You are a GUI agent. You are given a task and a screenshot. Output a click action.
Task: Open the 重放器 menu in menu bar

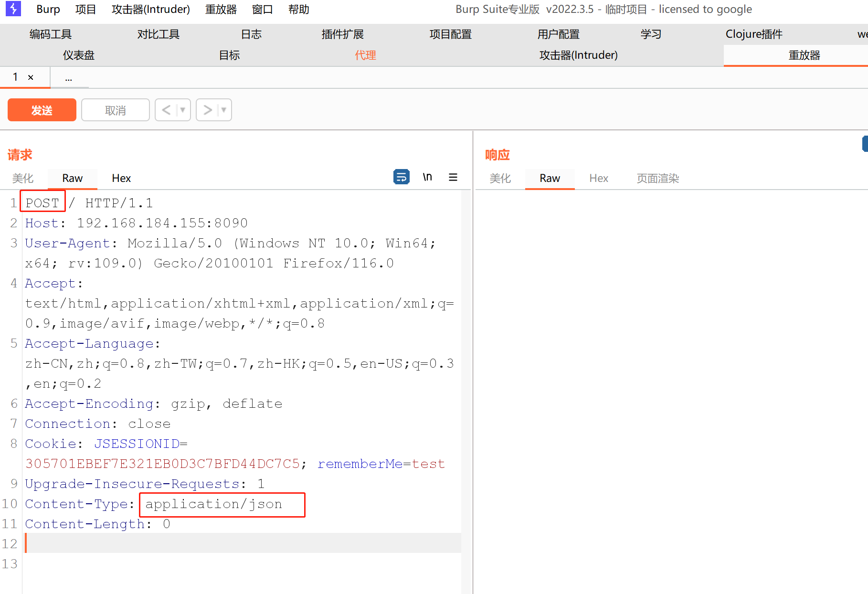click(221, 9)
